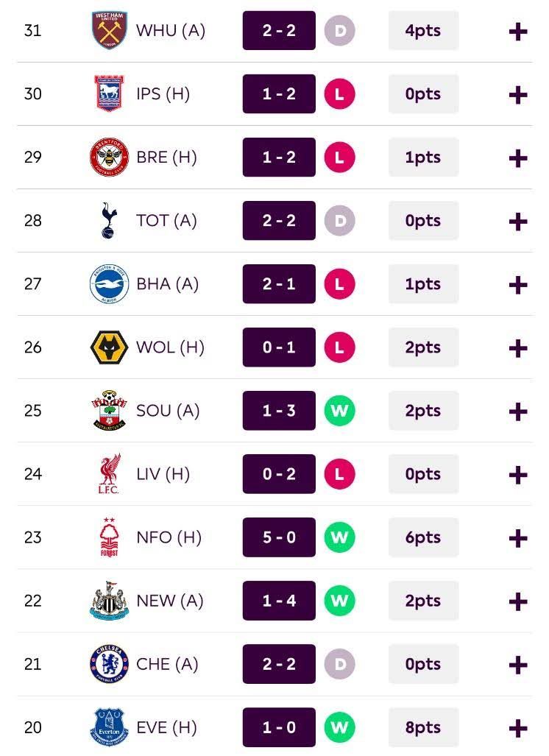Click the Nottingham Forest tree logo
The width and height of the screenshot is (549, 756).
[x=110, y=537]
